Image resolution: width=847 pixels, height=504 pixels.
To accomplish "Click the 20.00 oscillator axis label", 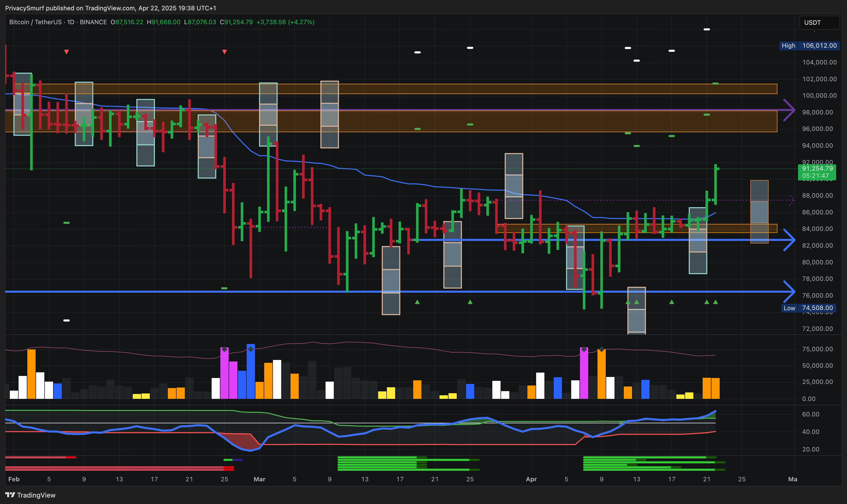I will [811, 449].
